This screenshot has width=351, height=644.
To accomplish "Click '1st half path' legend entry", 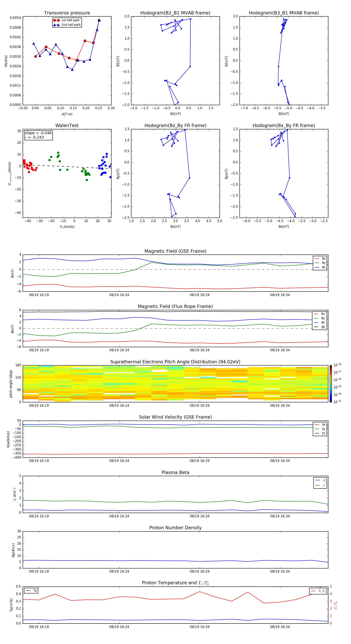I will 67,20.
